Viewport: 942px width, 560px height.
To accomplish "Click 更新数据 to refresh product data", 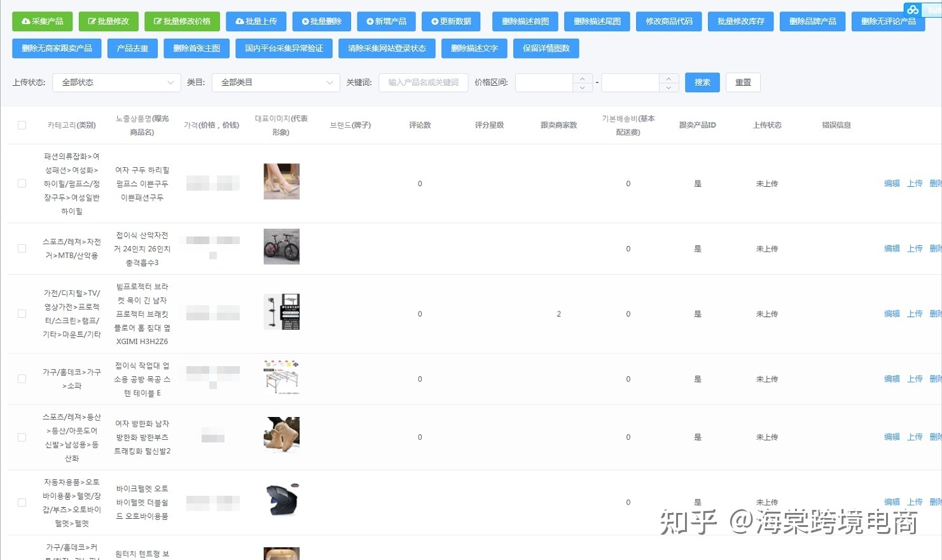I will pos(451,21).
